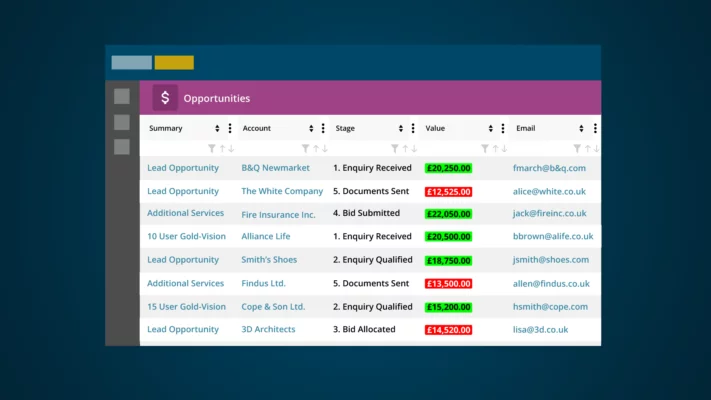This screenshot has height=400, width=711.
Task: Open the Cope & Son Ltd. account
Action: tap(273, 307)
